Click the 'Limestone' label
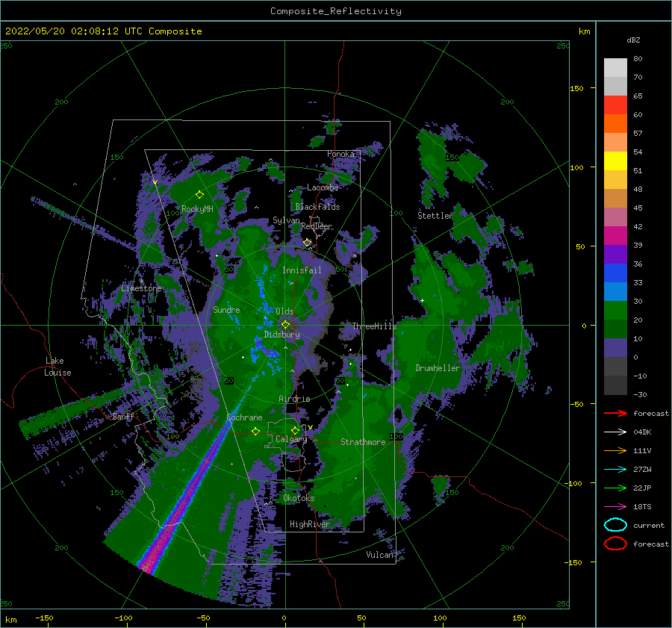This screenshot has height=628, width=672. [141, 288]
